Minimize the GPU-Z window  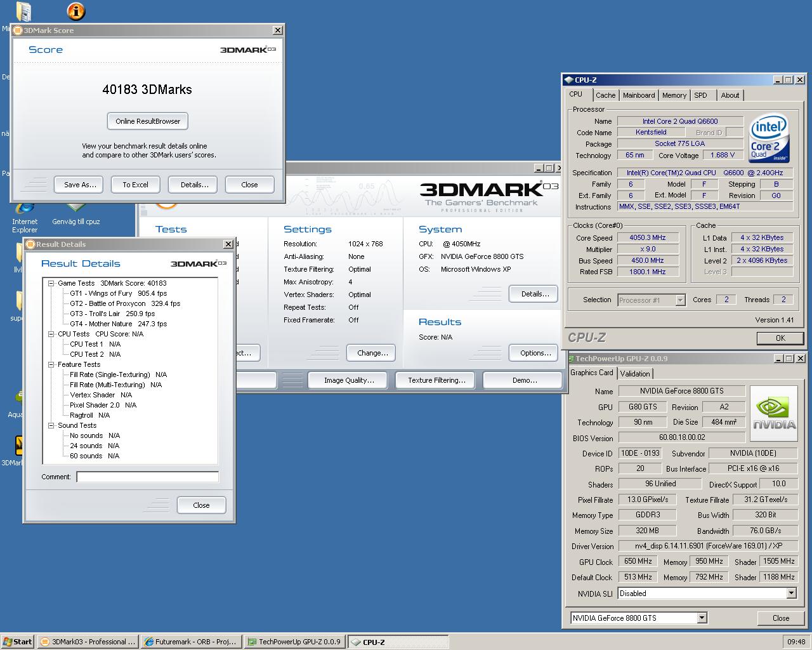coord(778,359)
